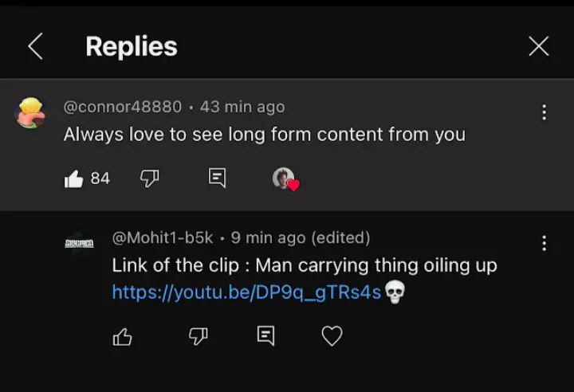Click connor48880's profile avatar
Viewport: 574px width, 392px height.
[30, 113]
